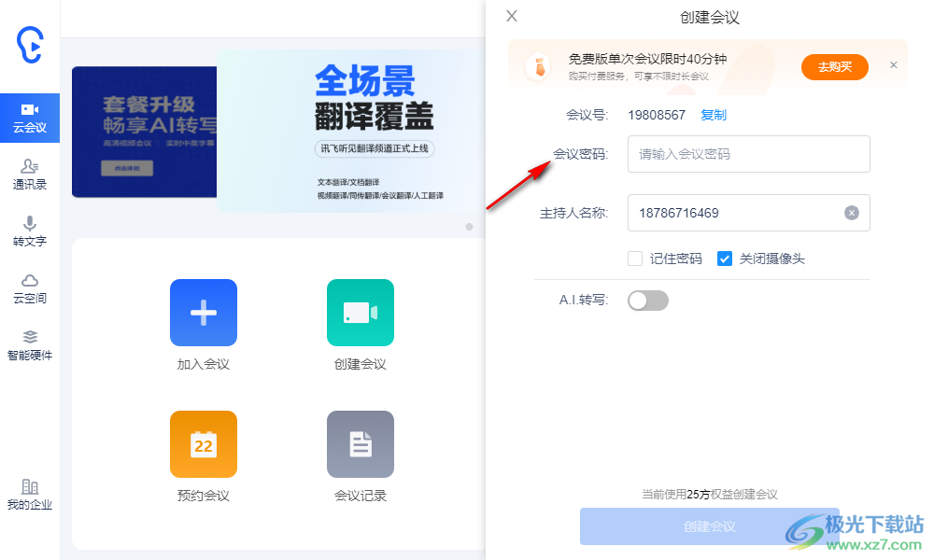Click the 会议密码 input field
934x560 pixels.
749,154
